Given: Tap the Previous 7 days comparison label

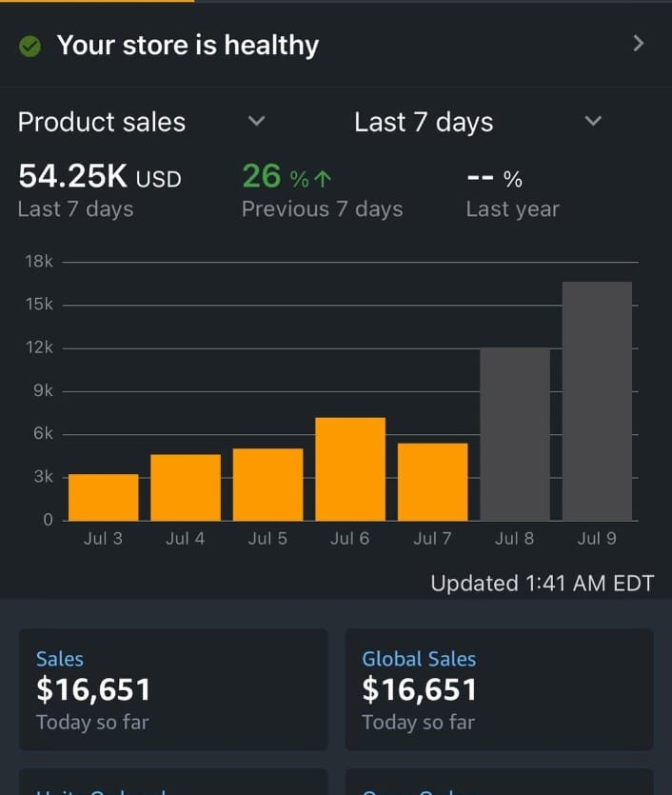Looking at the screenshot, I should (x=322, y=209).
